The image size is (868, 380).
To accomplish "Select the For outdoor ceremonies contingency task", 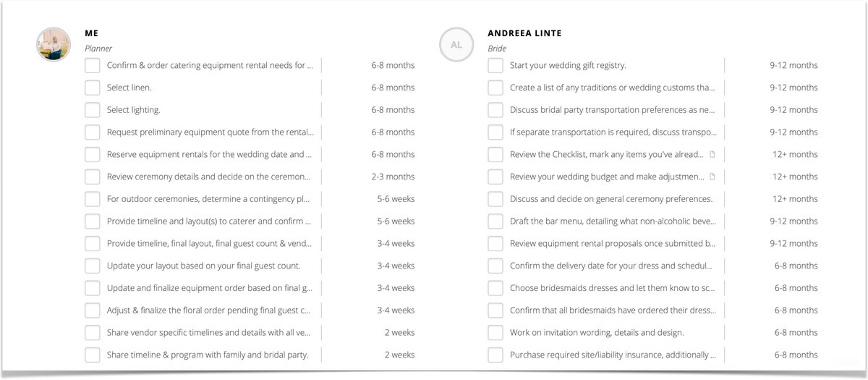I will click(209, 199).
